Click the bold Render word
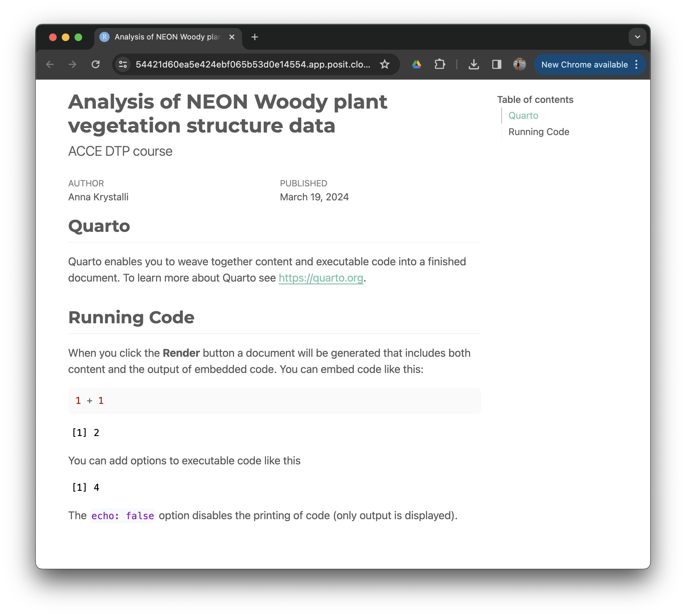Screen dimensions: 686x616 click(x=181, y=353)
